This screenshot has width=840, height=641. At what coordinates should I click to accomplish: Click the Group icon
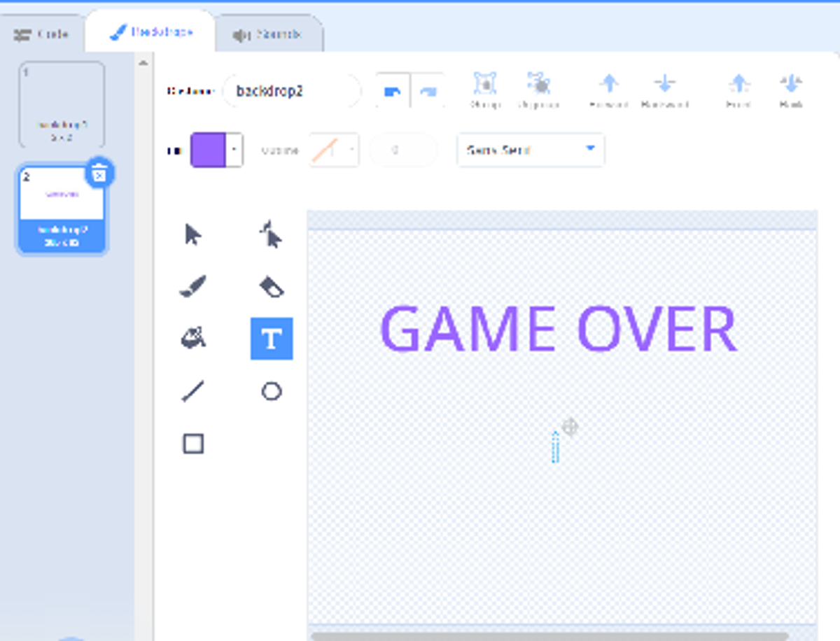[x=485, y=91]
